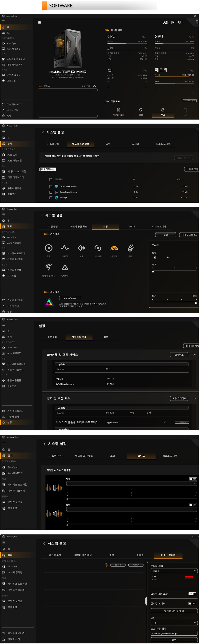The image size is (199, 644).
Task: Select the 색 순환 (Color Cycle) effect icon
Action: pos(98,248)
